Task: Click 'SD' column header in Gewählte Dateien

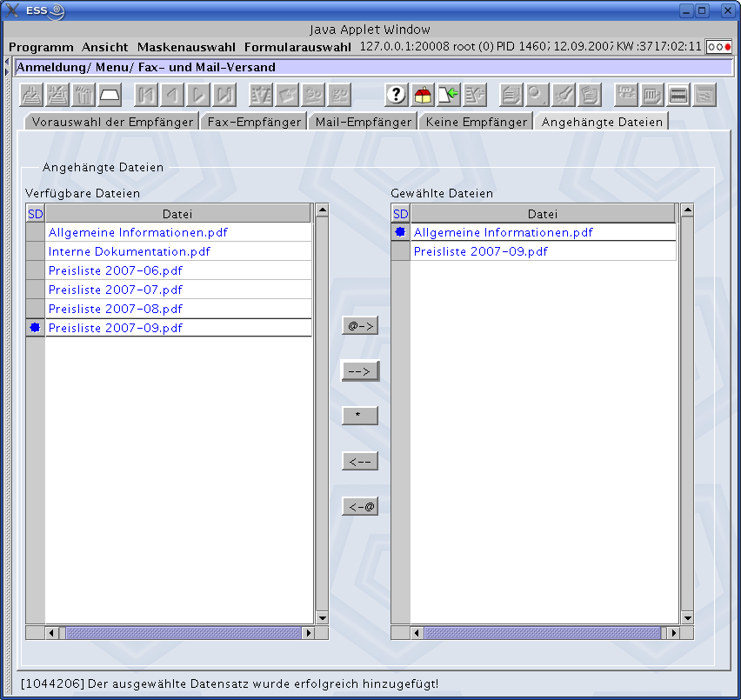Action: 401,214
